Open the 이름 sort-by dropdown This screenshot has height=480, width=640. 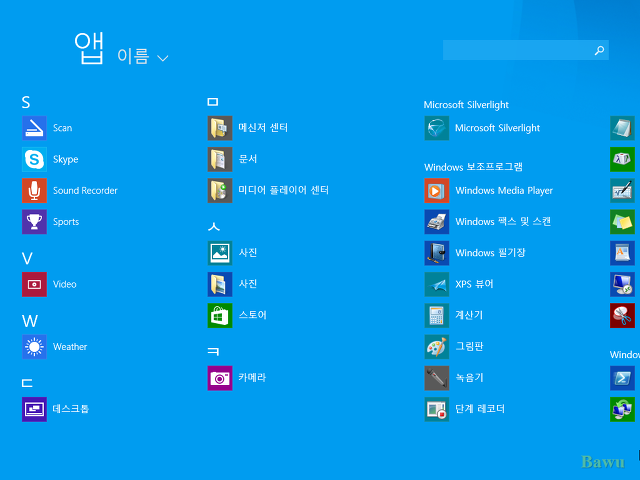pyautogui.click(x=143, y=56)
